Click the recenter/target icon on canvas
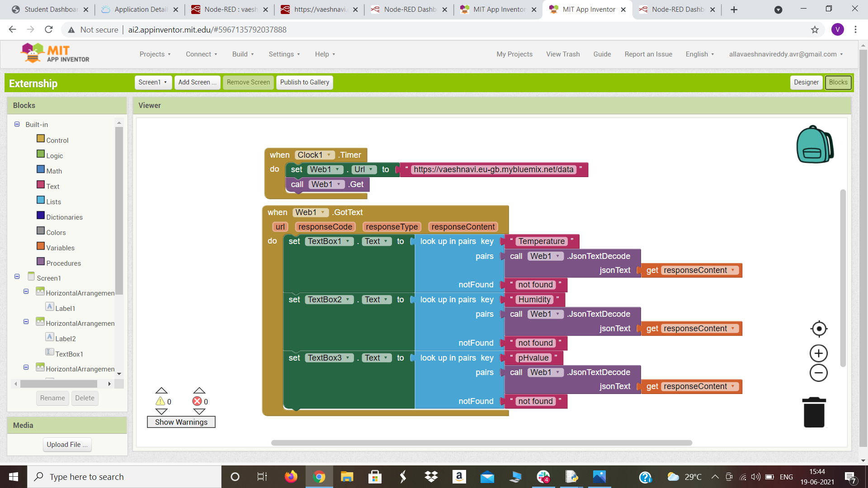This screenshot has width=868, height=488. click(x=819, y=329)
